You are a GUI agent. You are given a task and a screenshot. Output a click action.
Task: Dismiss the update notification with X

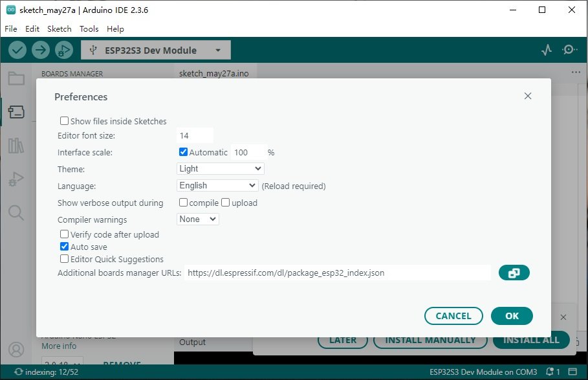tap(563, 317)
